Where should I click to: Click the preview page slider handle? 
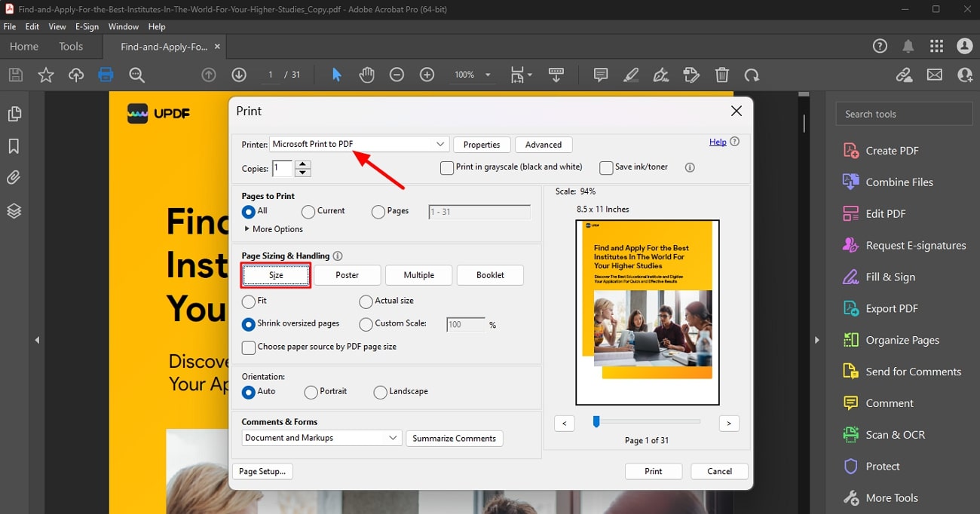point(596,421)
